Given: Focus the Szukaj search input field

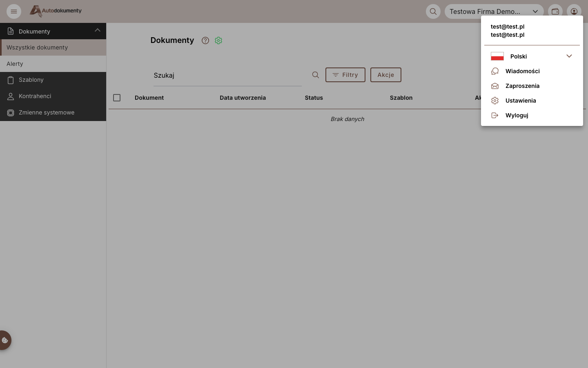Looking at the screenshot, I should (227, 75).
